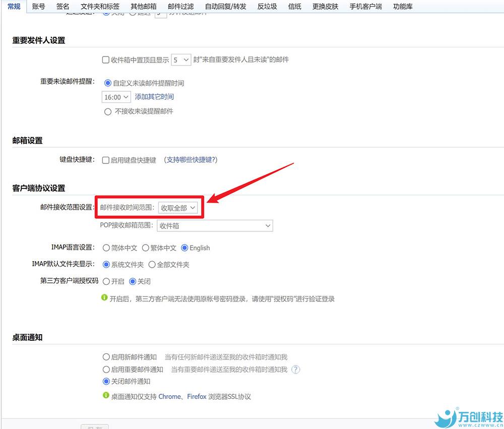
Task: Open the 自动回复/转发 tab
Action: click(226, 7)
